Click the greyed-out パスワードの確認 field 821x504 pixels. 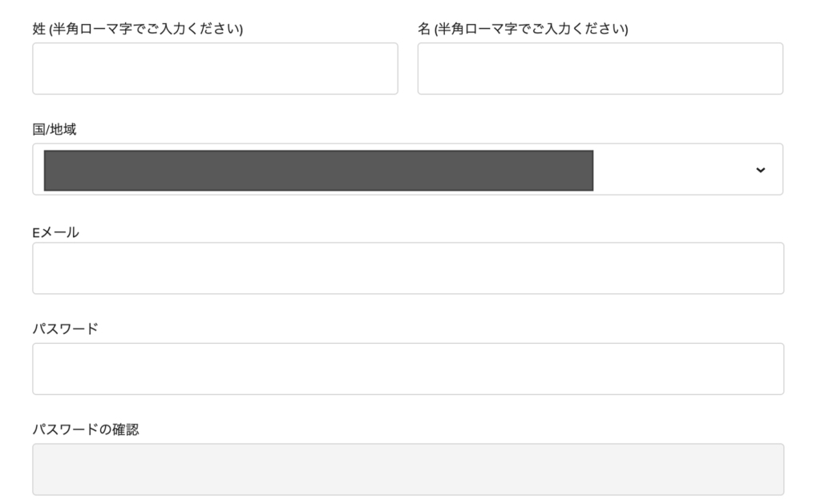(407, 470)
